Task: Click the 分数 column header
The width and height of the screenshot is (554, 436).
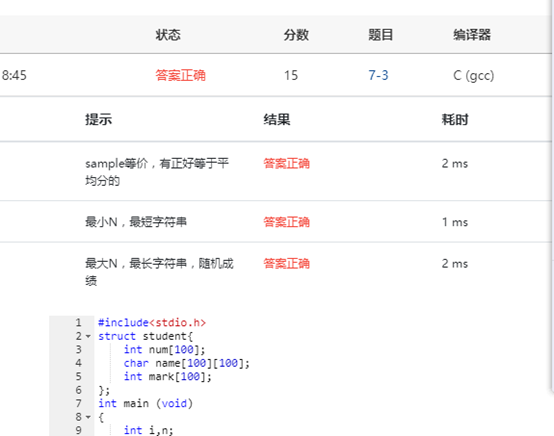Action: (x=296, y=35)
